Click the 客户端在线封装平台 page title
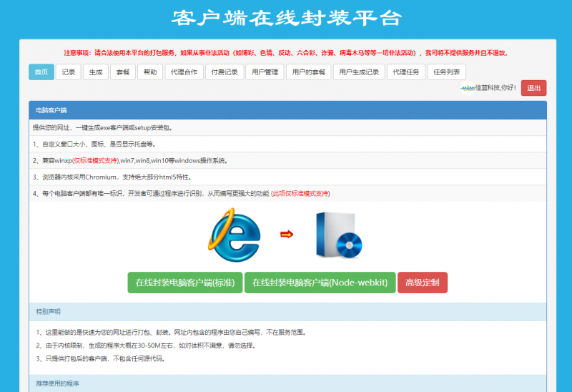The width and height of the screenshot is (572, 392). click(x=287, y=18)
